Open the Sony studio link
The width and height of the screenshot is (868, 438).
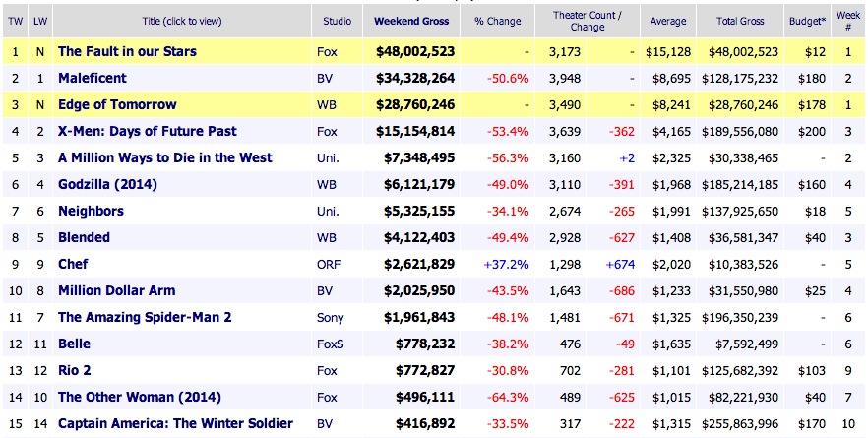[x=331, y=317]
